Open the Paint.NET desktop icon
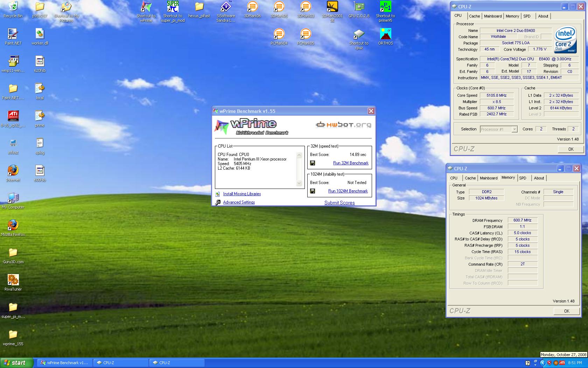 pyautogui.click(x=13, y=37)
